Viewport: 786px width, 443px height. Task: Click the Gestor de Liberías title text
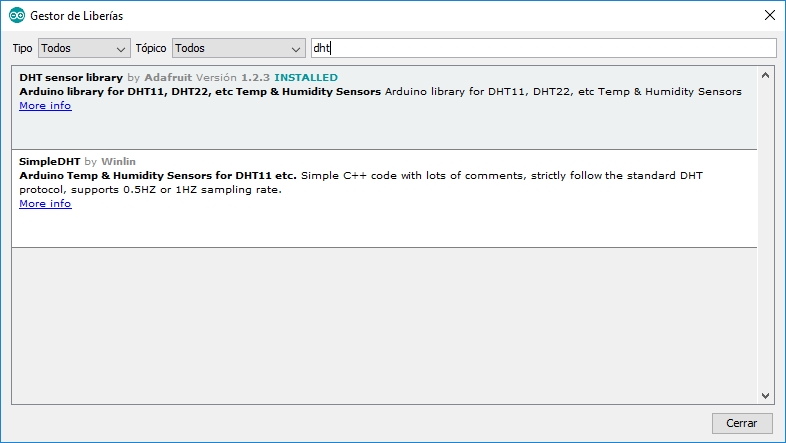77,16
